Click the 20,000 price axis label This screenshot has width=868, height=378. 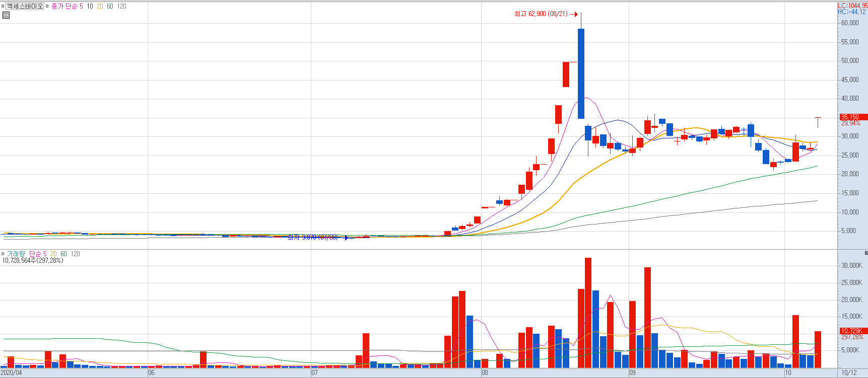click(x=850, y=174)
